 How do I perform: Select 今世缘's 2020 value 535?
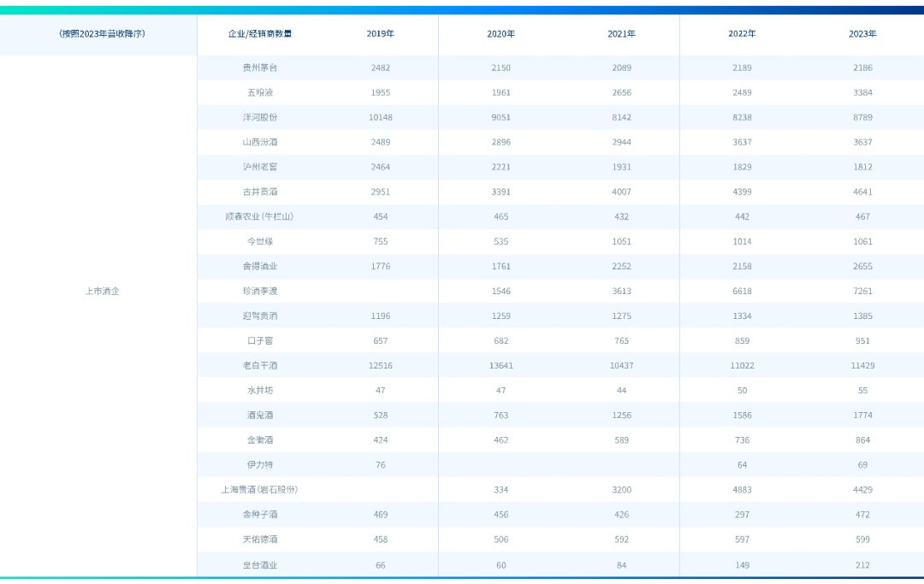pos(500,241)
